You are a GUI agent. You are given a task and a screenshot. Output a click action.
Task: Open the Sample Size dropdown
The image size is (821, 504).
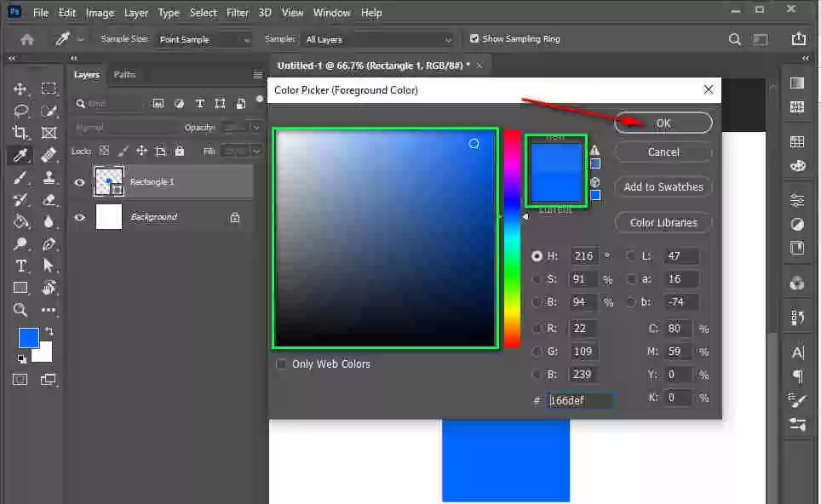point(204,39)
